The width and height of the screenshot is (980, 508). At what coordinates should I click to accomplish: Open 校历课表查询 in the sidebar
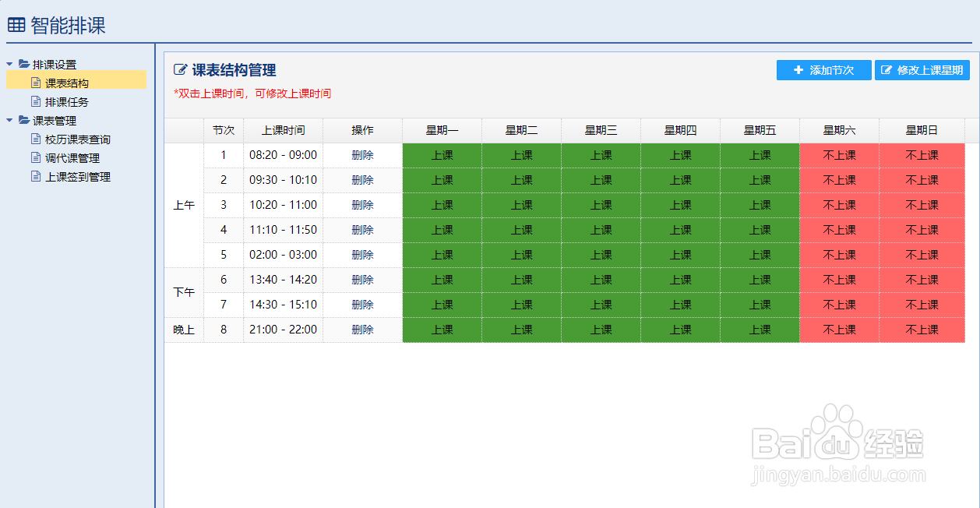coord(78,139)
